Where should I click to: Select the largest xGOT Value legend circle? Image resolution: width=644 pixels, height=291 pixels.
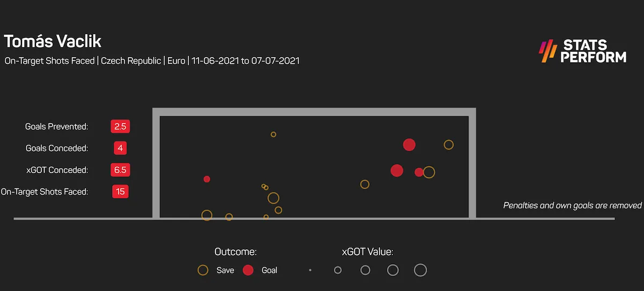(x=420, y=270)
